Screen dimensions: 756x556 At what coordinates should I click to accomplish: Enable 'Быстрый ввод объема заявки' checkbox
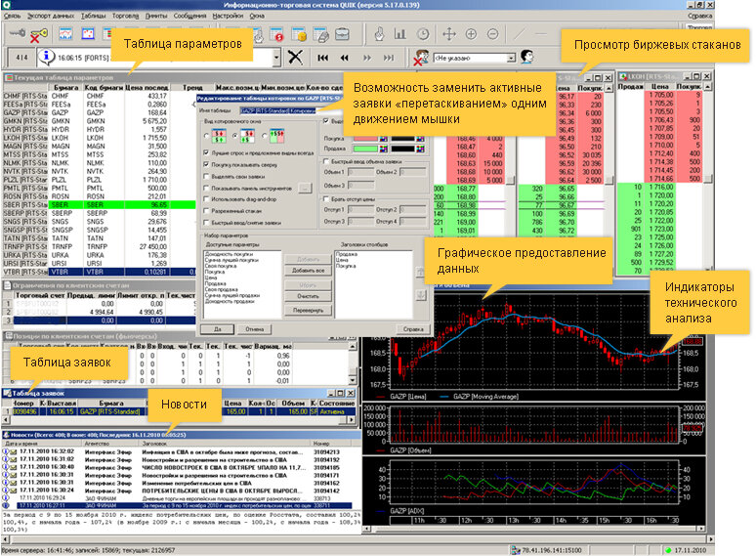click(x=326, y=161)
